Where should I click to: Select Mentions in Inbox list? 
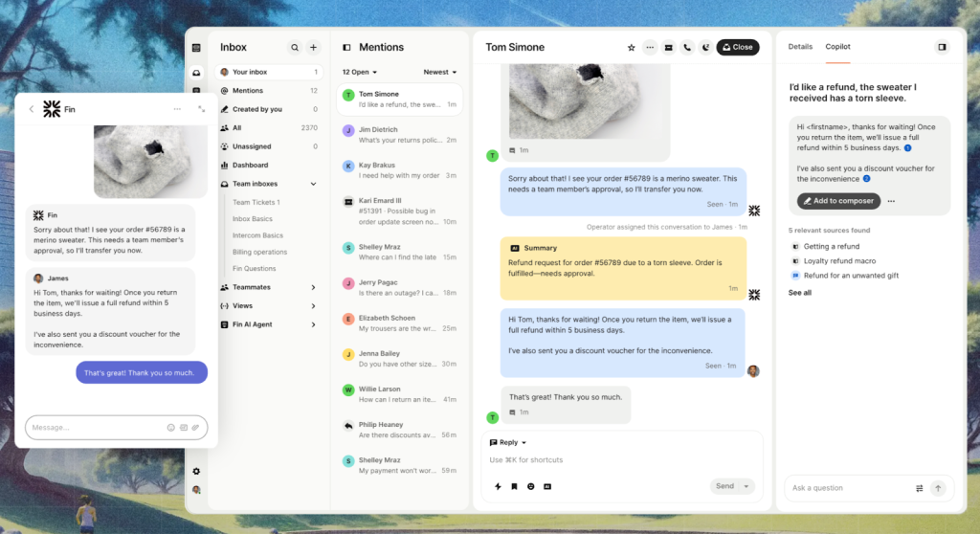269,91
